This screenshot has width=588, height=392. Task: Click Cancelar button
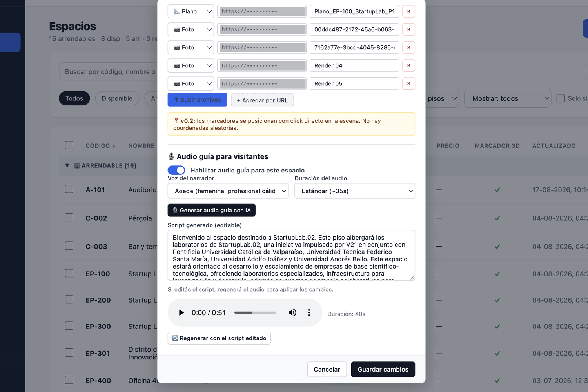point(327,369)
